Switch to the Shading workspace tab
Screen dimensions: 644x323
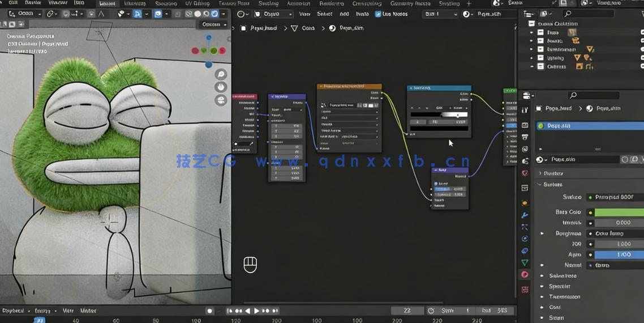coord(268,3)
